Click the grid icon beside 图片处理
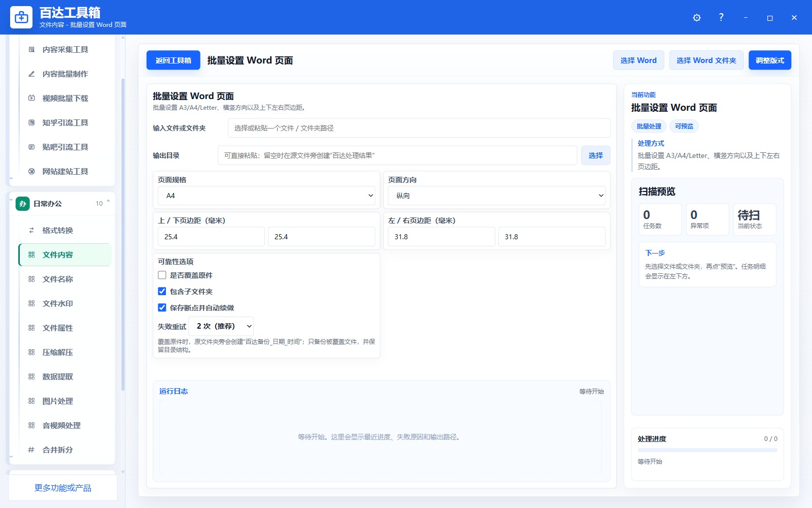Image resolution: width=812 pixels, height=508 pixels. point(31,401)
